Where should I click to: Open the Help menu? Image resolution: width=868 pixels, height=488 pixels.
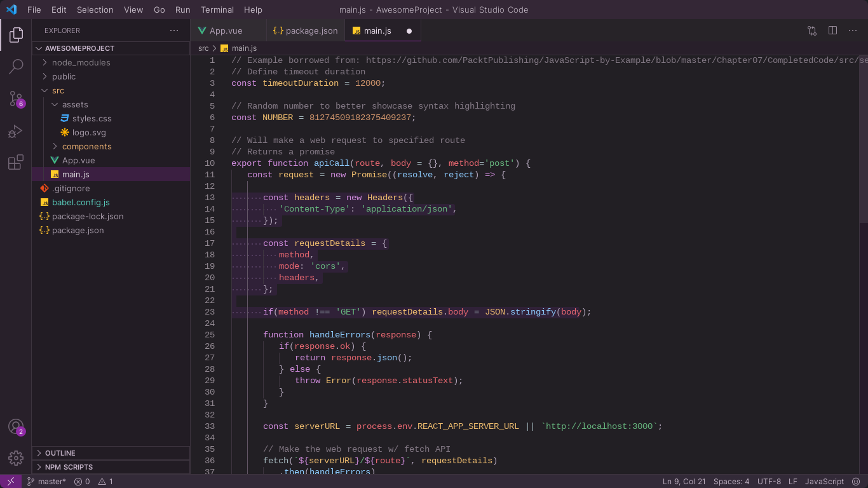253,10
